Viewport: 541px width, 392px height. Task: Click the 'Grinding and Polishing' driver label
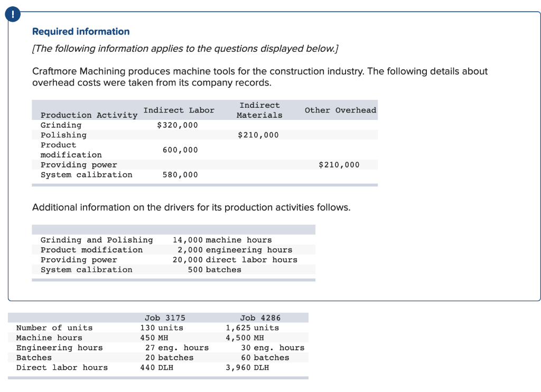pyautogui.click(x=97, y=240)
